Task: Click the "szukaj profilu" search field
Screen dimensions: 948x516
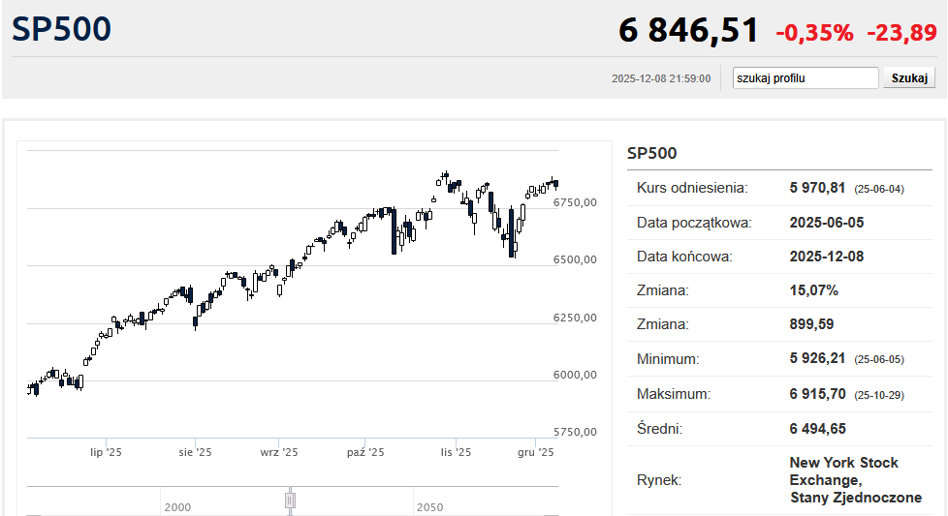Action: pyautogui.click(x=805, y=78)
